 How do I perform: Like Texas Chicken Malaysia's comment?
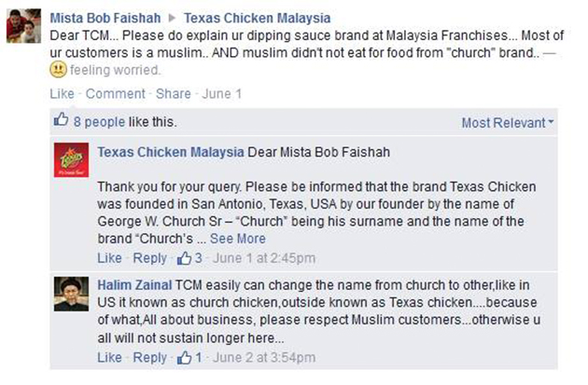(x=109, y=258)
